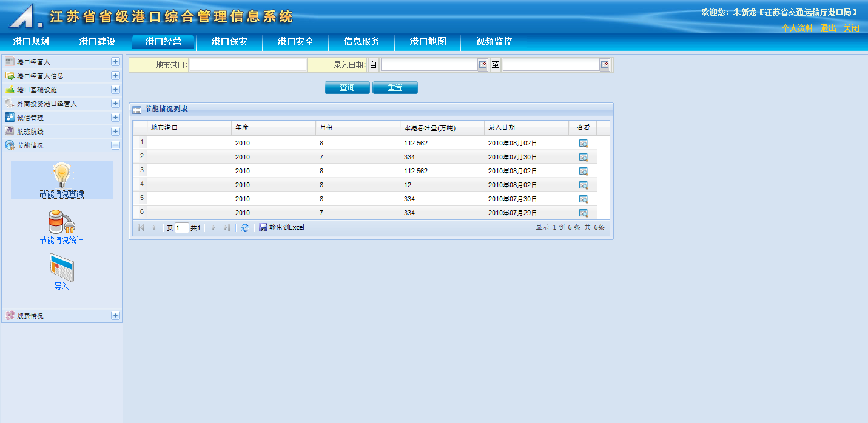The width and height of the screenshot is (868, 423).
Task: Click the 导入 import icon
Action: click(61, 268)
